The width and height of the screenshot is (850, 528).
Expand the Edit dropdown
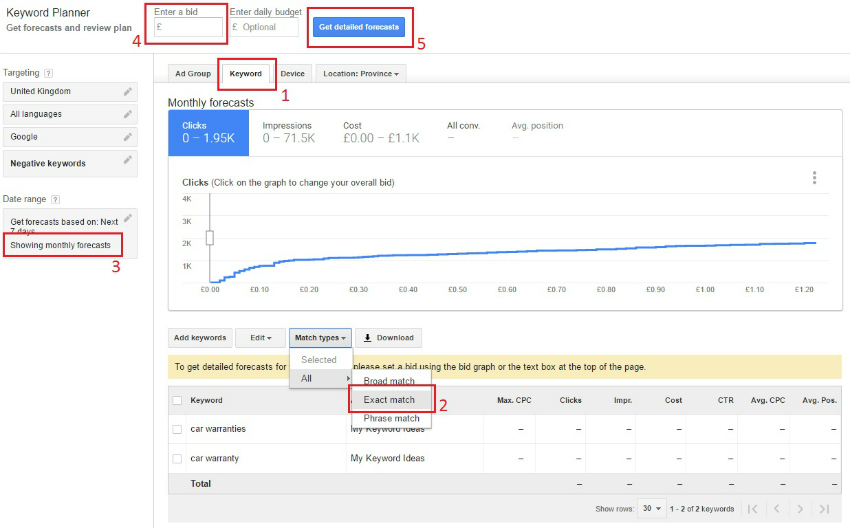(x=260, y=338)
